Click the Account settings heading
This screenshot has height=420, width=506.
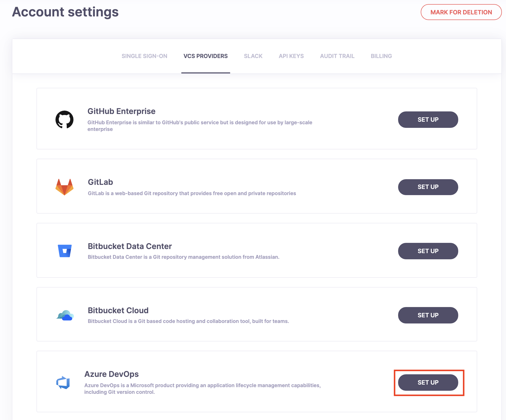coord(65,12)
